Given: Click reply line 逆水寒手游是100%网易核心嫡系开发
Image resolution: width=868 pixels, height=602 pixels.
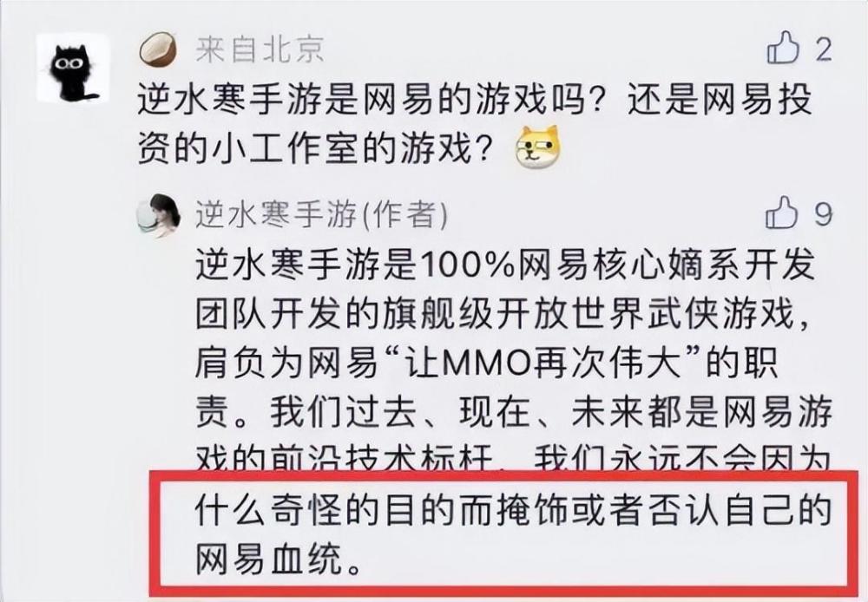Looking at the screenshot, I should 505,265.
